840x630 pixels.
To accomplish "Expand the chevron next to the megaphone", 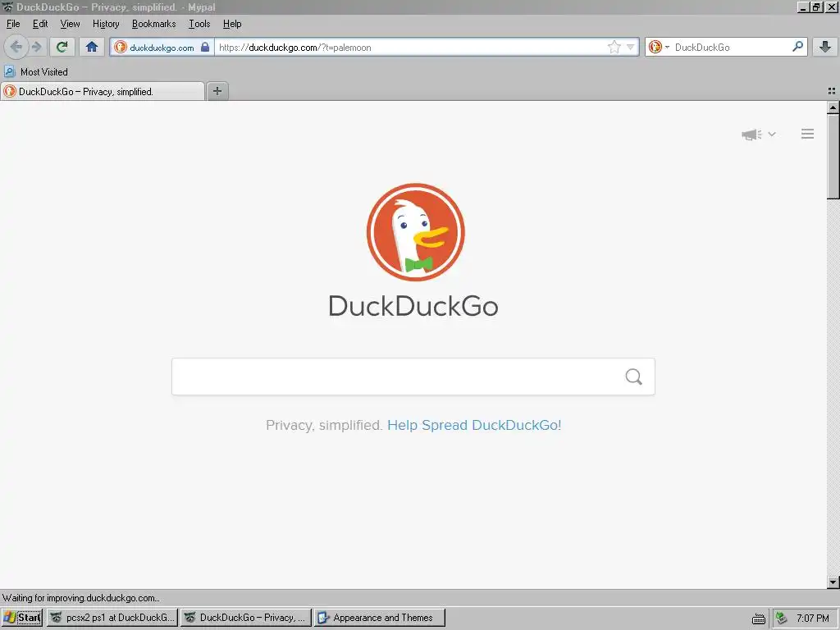I will click(x=772, y=134).
